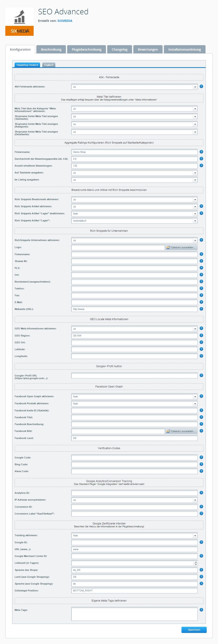The width and height of the screenshot is (218, 644).
Task: Click the Analytics-ID input field
Action: click(134, 493)
